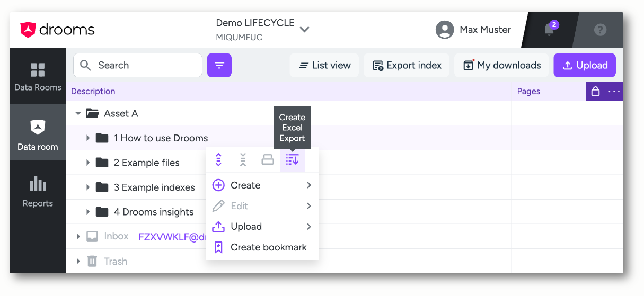Click the notifications bell icon

pos(550,30)
